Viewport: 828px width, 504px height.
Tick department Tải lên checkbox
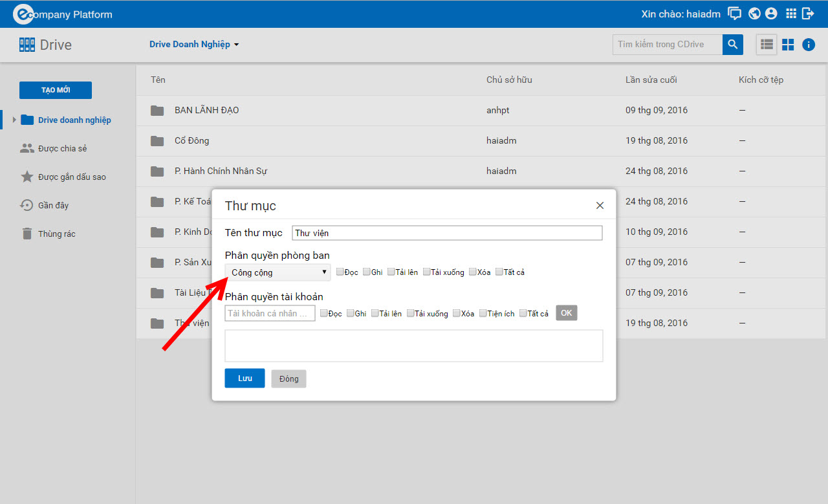point(391,272)
